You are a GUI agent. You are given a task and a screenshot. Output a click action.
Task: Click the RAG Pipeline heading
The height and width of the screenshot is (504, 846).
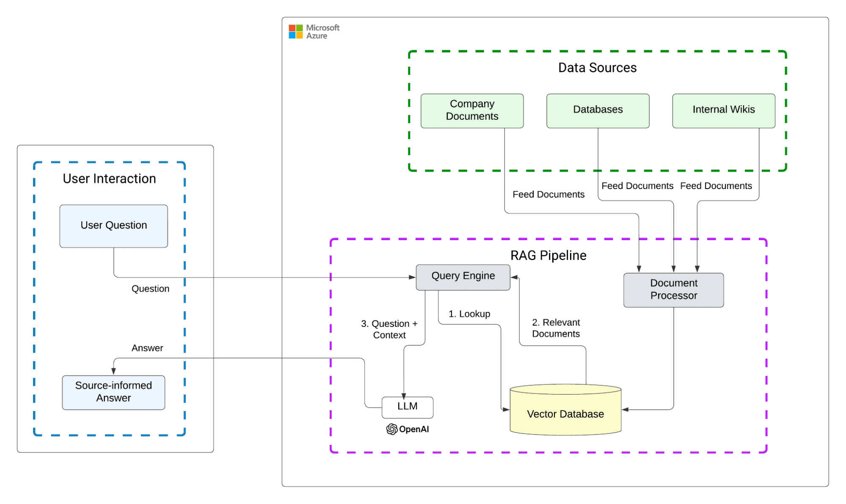[x=548, y=255]
